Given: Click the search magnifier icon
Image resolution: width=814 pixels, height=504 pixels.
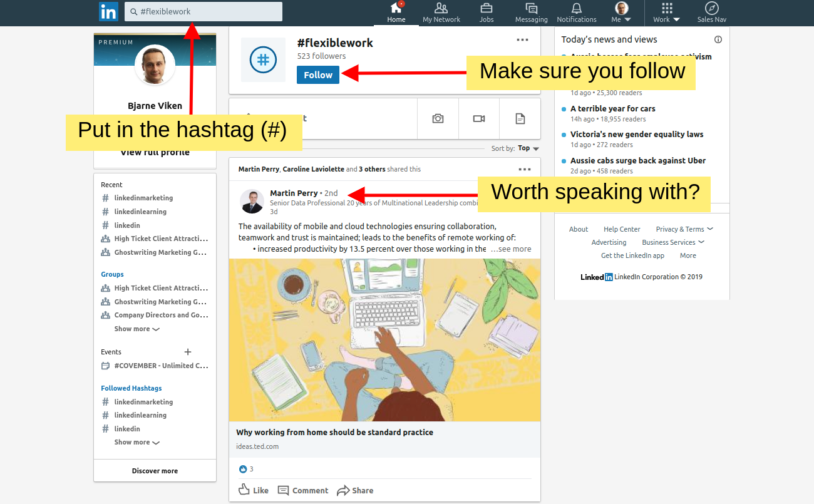Looking at the screenshot, I should coord(133,11).
